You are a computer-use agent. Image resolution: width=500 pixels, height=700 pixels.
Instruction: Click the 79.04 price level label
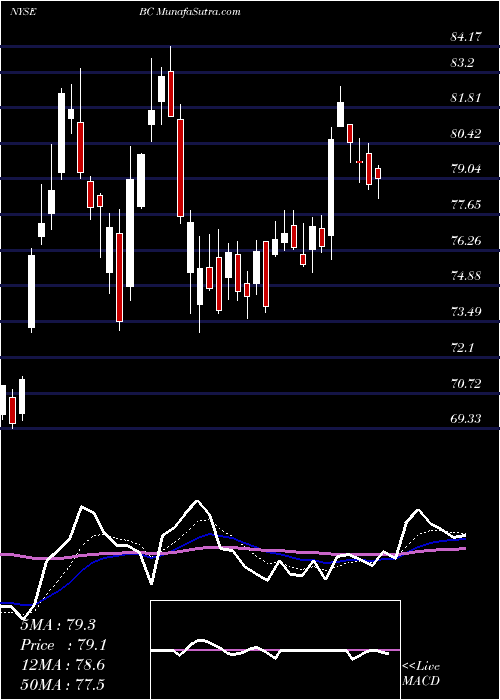466,169
